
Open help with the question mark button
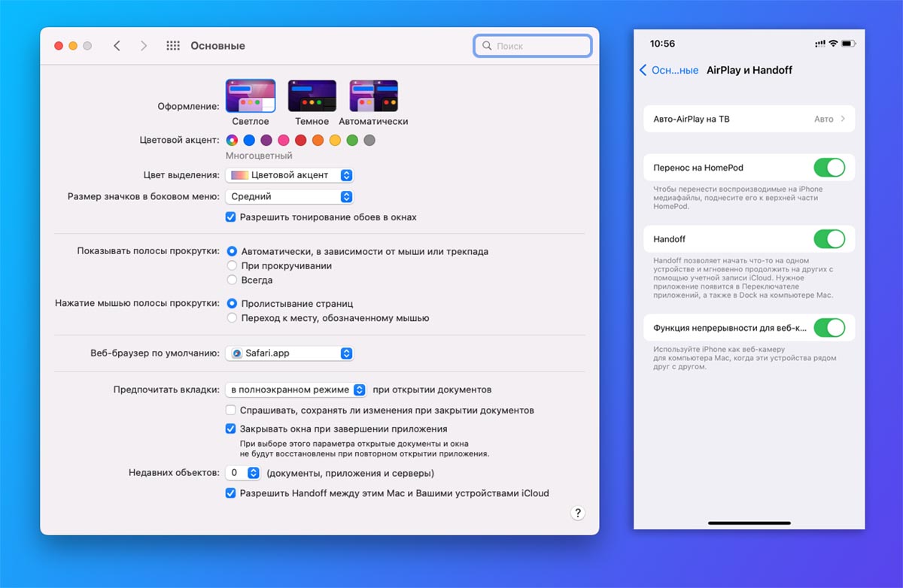pyautogui.click(x=578, y=513)
